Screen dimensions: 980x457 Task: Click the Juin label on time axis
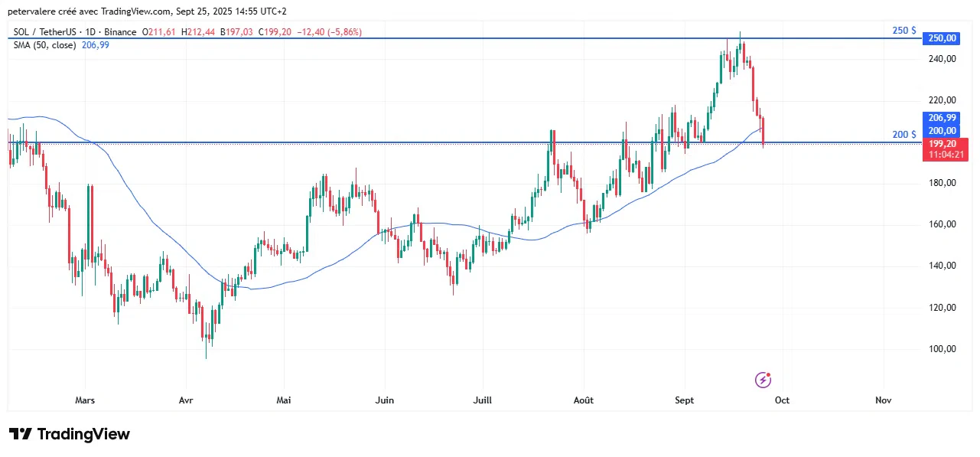[x=385, y=400]
